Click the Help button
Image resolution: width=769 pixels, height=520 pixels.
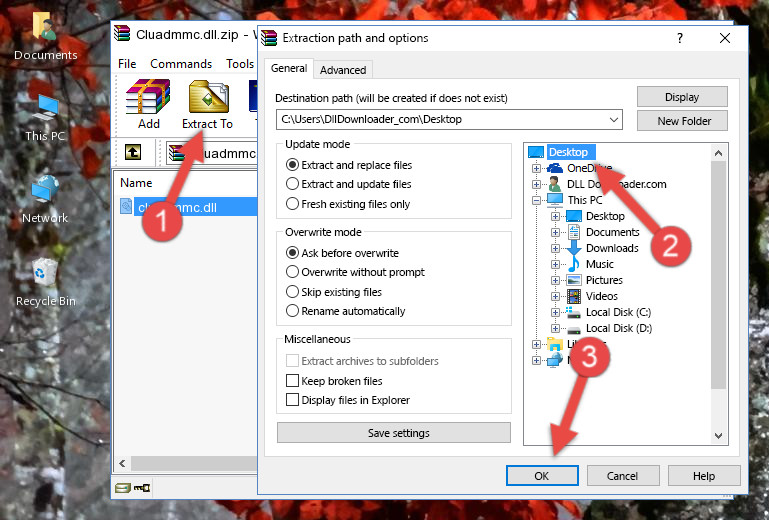pos(704,476)
